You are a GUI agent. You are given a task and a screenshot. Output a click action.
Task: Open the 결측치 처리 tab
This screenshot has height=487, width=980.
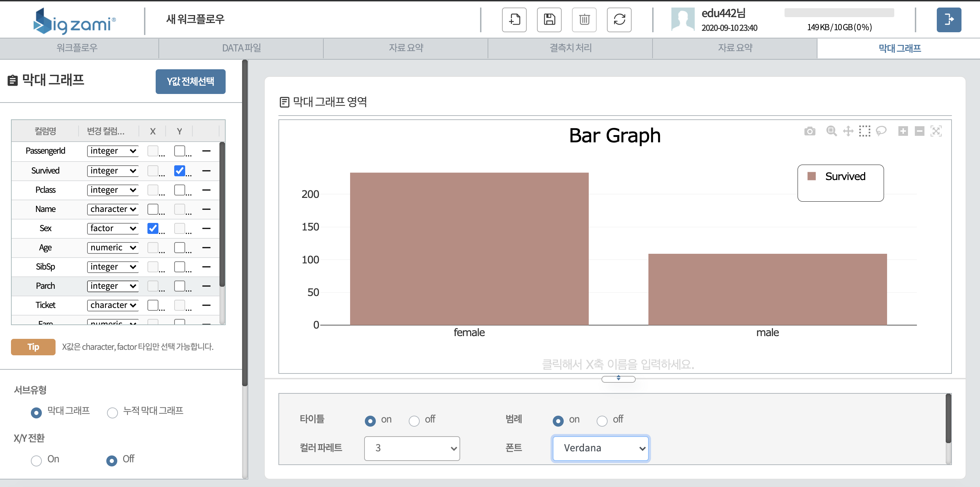click(x=570, y=48)
